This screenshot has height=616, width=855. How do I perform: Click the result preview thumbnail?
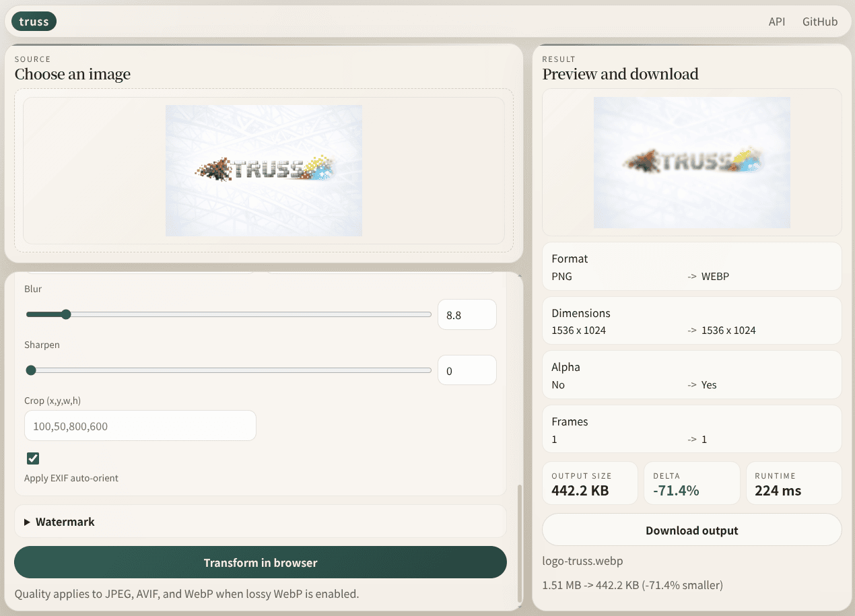(691, 162)
